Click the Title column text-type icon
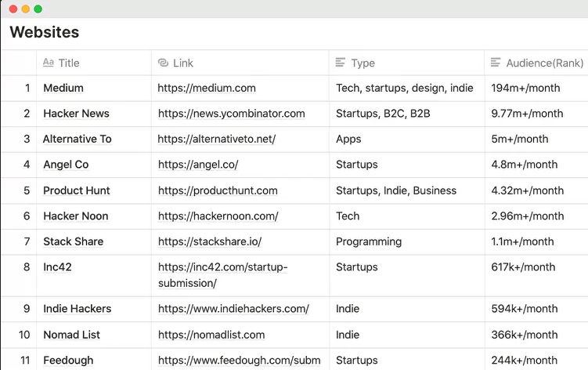The height and width of the screenshot is (370, 588). tap(49, 63)
